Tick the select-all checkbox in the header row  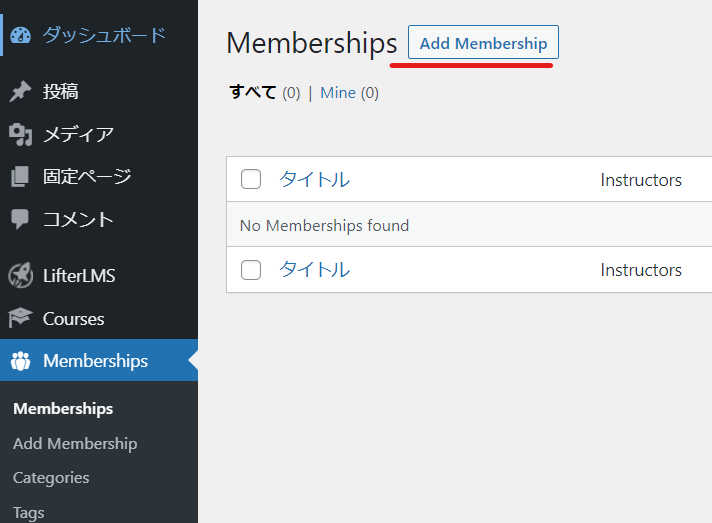[251, 179]
